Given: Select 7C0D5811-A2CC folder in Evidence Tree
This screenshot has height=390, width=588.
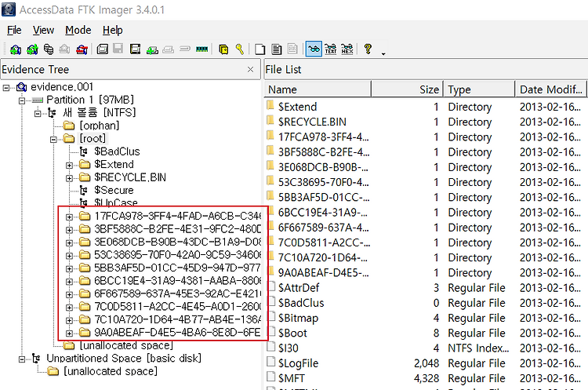Looking at the screenshot, I should pyautogui.click(x=177, y=306).
